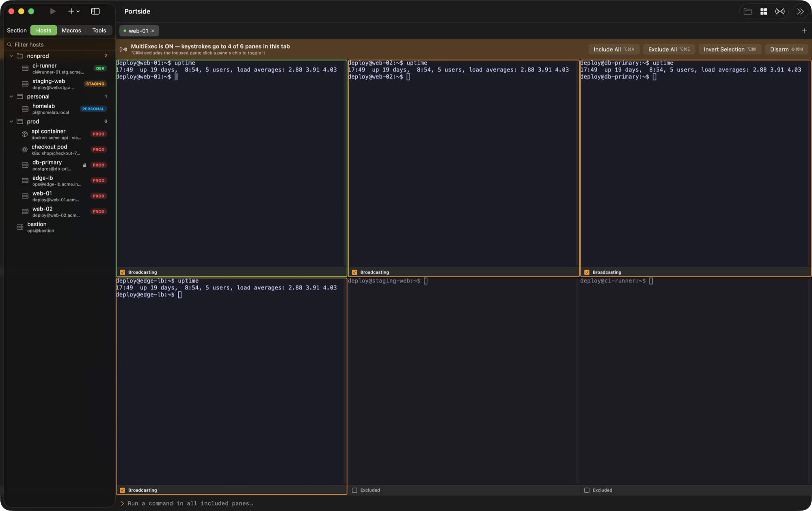Select the web-02 host in sidebar
The image size is (812, 511).
click(x=59, y=212)
